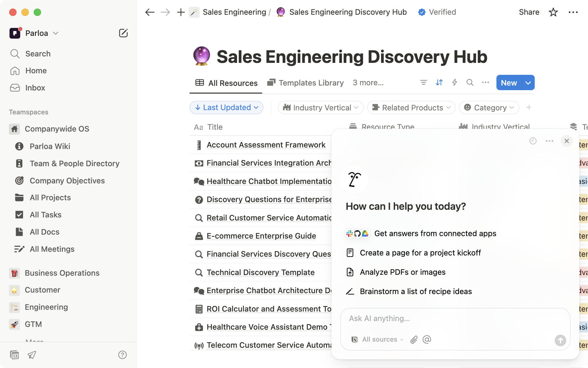The width and height of the screenshot is (588, 368).
Task: Click the Share button
Action: [529, 12]
